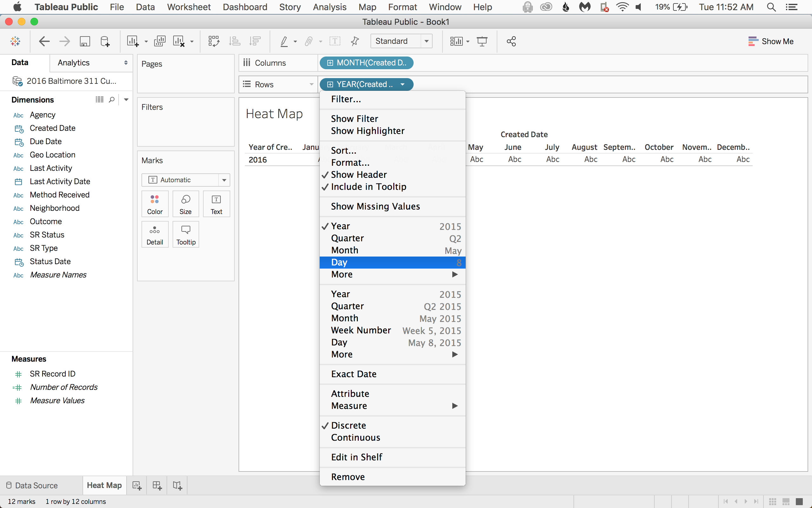The height and width of the screenshot is (508, 812).
Task: Click Show Missing Values entry
Action: [392, 206]
